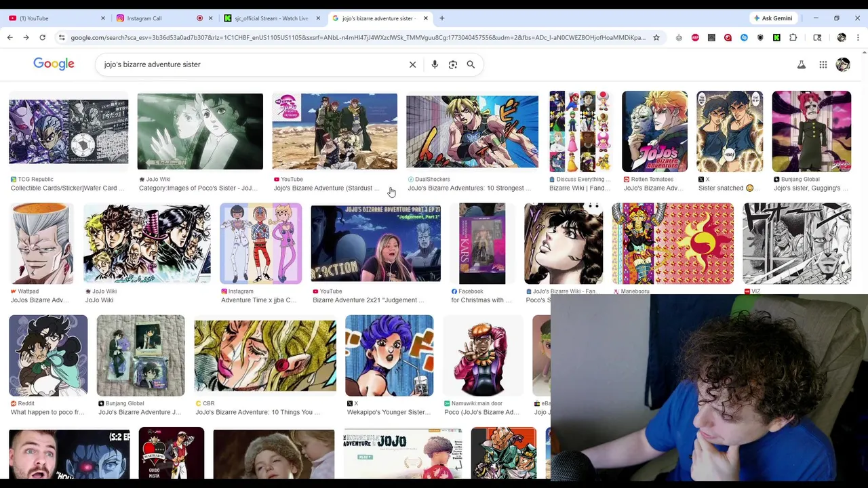Close the Instagram Call tab

click(x=210, y=18)
